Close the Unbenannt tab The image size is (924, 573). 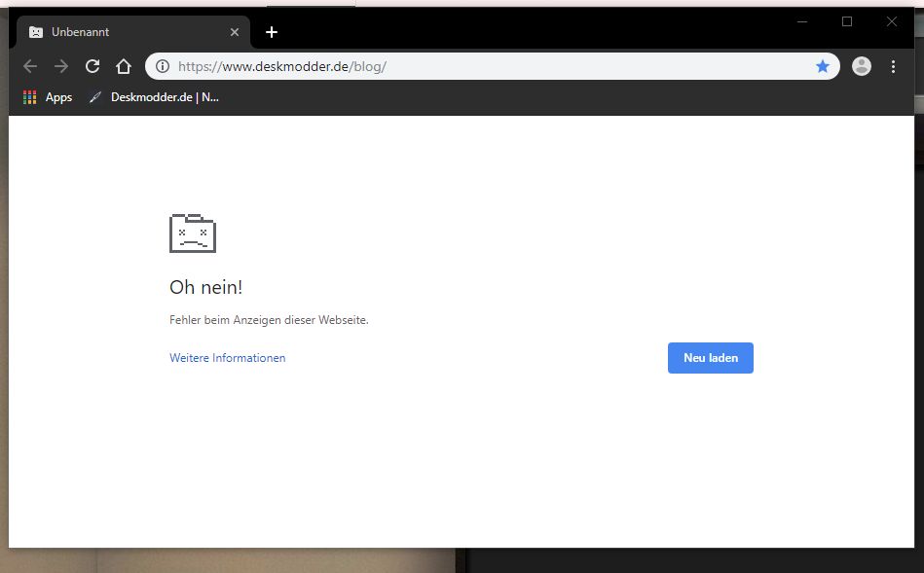[235, 32]
